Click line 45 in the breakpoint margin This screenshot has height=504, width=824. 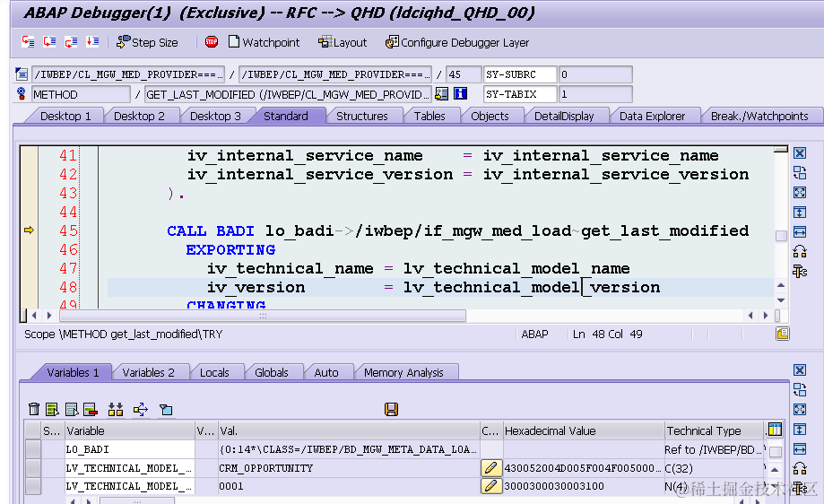pyautogui.click(x=29, y=230)
